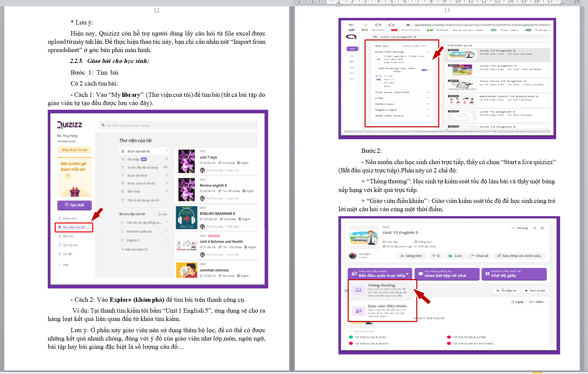Screen dimensions: 588x374
Task: Click the 'Tạo mới' purple button
Action: coord(74,205)
